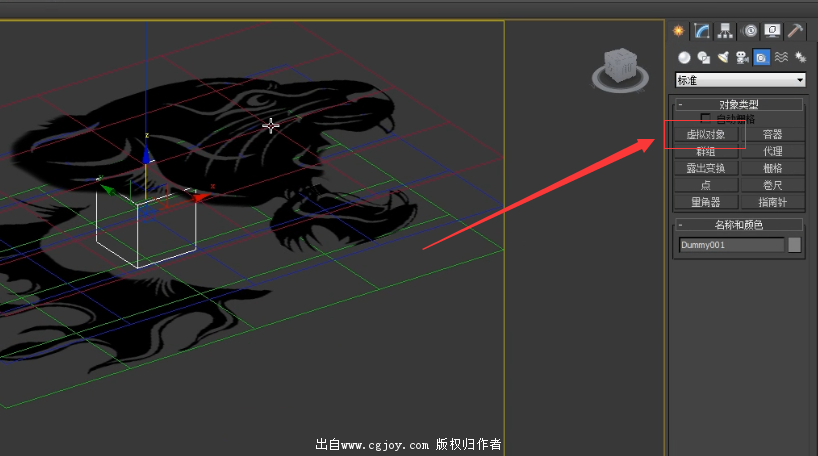Click the 卷尺 helper button

(772, 185)
